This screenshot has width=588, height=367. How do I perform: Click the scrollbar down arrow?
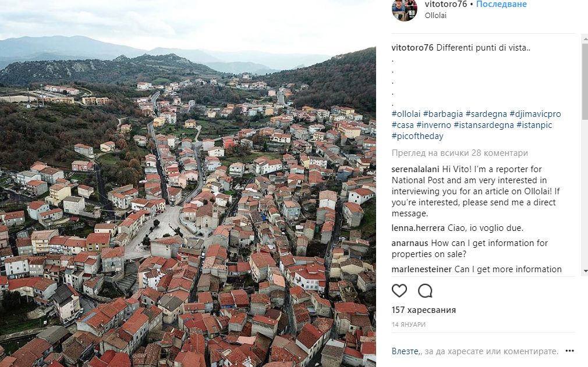coord(585,271)
